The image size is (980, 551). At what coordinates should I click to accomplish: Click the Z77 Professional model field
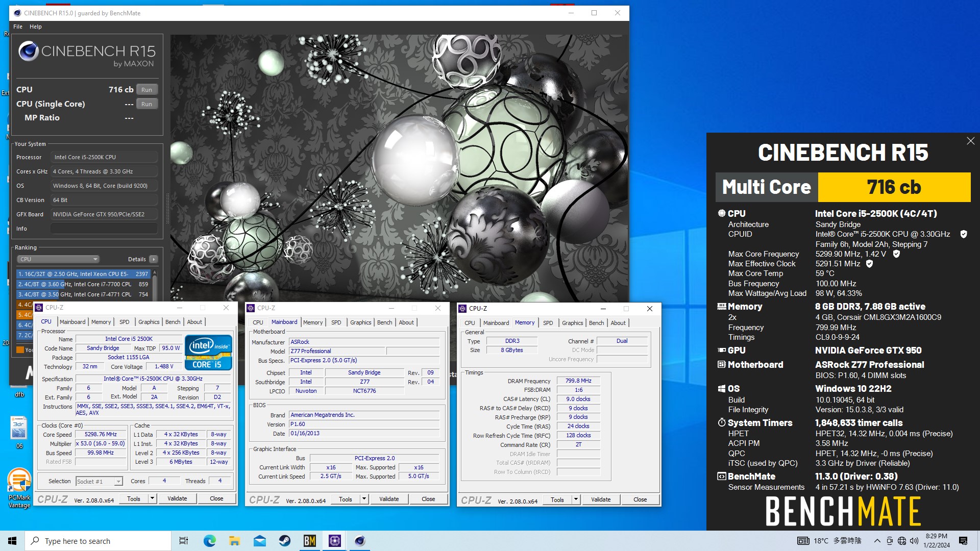coord(337,351)
